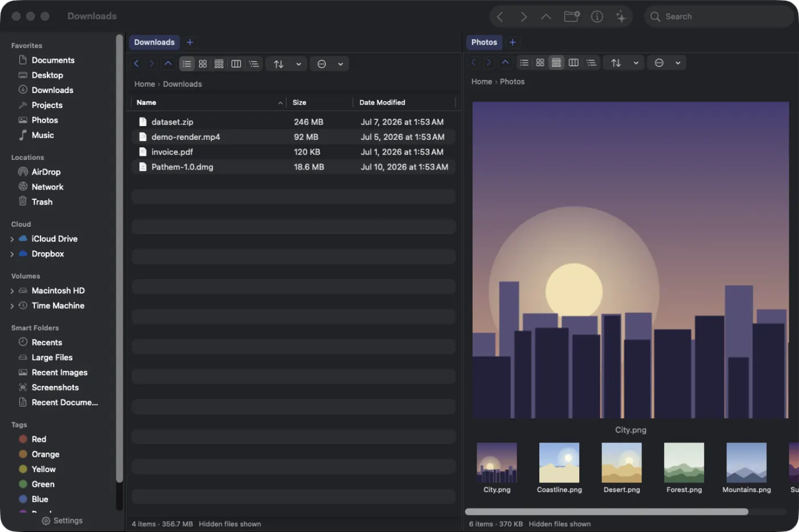The height and width of the screenshot is (532, 799).
Task: Open the ellipsis action icon in the Photos pane
Action: [x=659, y=63]
